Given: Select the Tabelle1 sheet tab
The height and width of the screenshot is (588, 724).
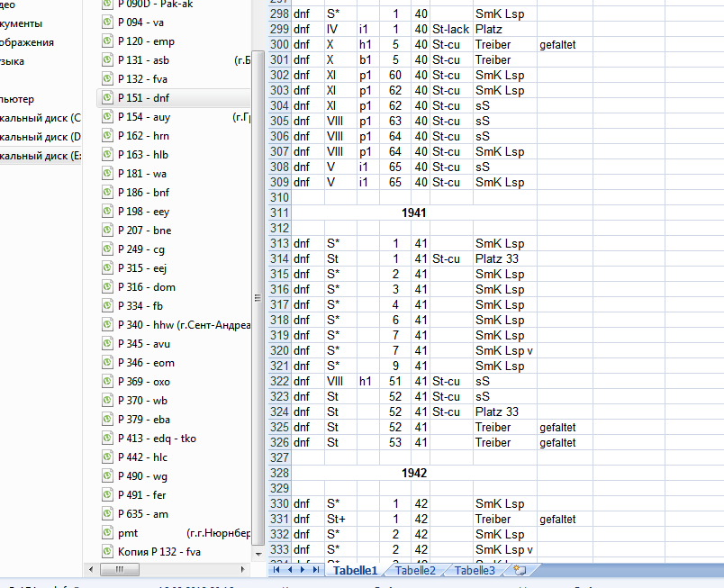Looking at the screenshot, I should point(355,570).
